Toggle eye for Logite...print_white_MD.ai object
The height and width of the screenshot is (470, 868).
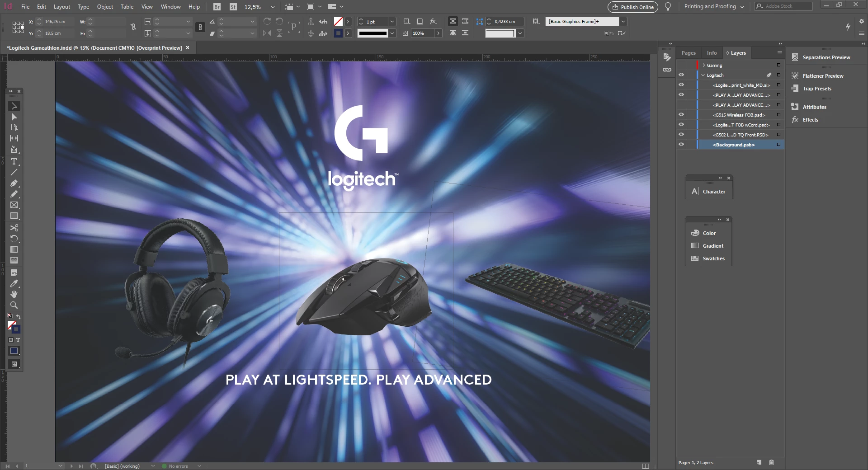[x=681, y=85]
